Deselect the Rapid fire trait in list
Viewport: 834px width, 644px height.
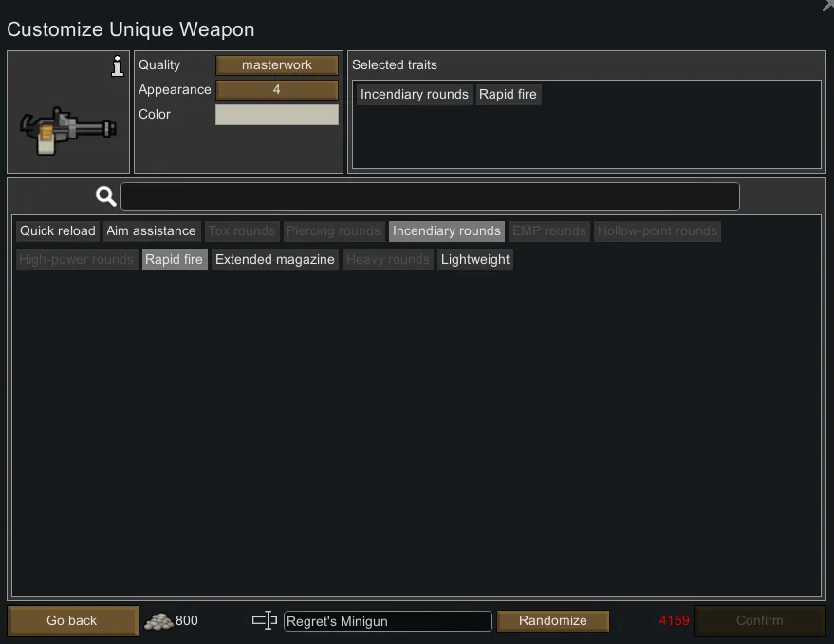click(x=175, y=260)
